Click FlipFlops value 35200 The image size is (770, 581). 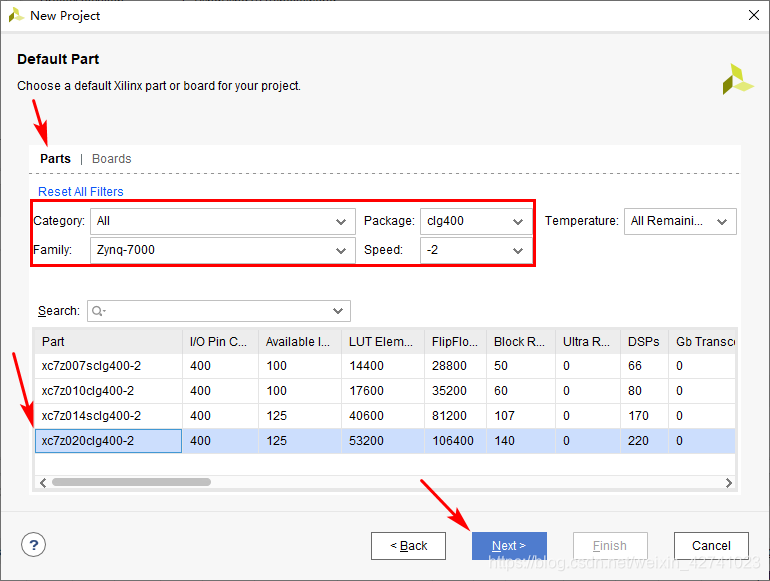[x=449, y=391]
